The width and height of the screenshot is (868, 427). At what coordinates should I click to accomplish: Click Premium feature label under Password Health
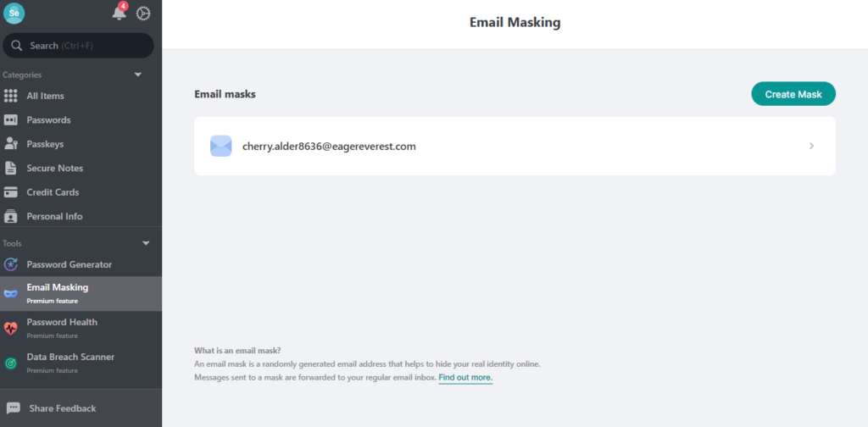click(52, 335)
